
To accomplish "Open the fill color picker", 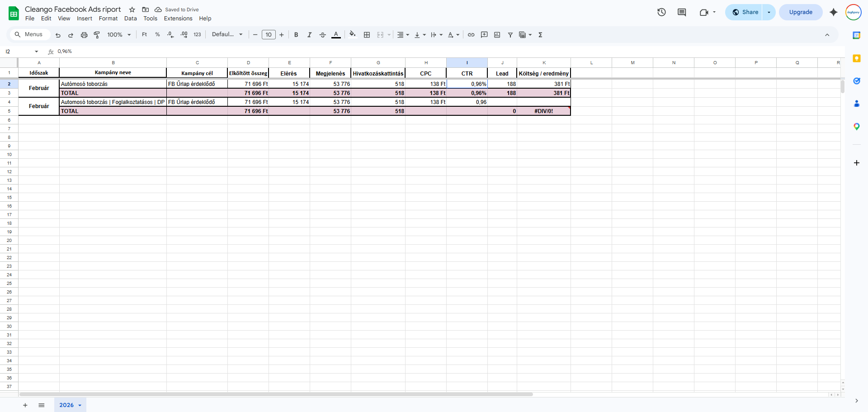I will tap(353, 34).
